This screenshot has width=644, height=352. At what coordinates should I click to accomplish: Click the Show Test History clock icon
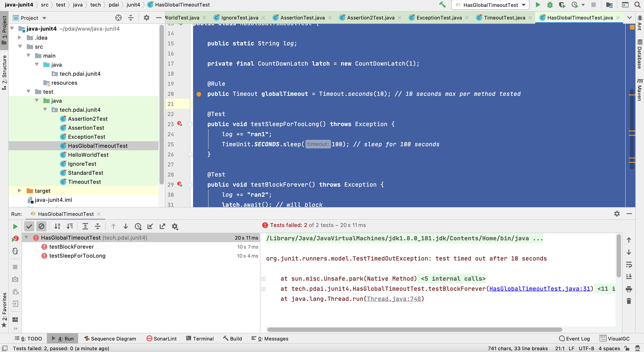click(x=138, y=226)
